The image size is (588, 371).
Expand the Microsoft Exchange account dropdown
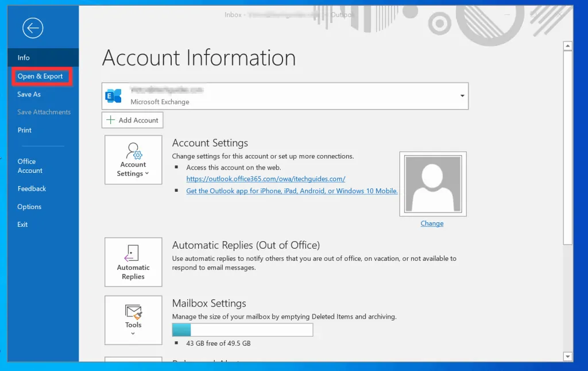(462, 96)
